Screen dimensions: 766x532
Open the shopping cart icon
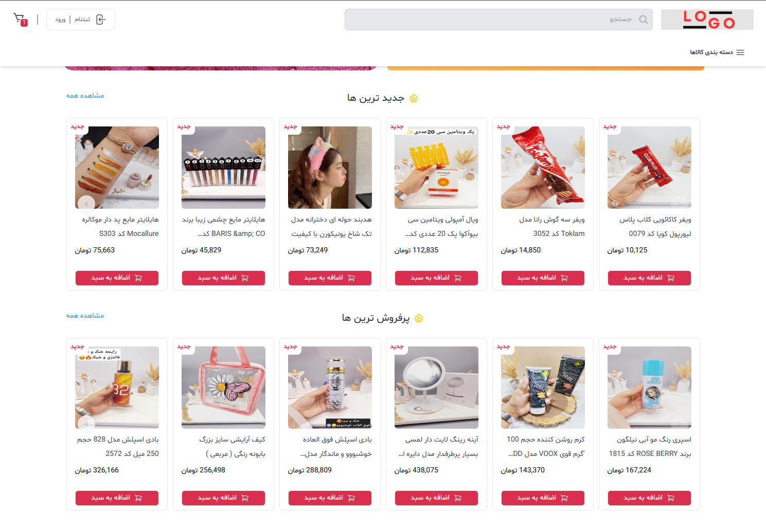coord(20,20)
